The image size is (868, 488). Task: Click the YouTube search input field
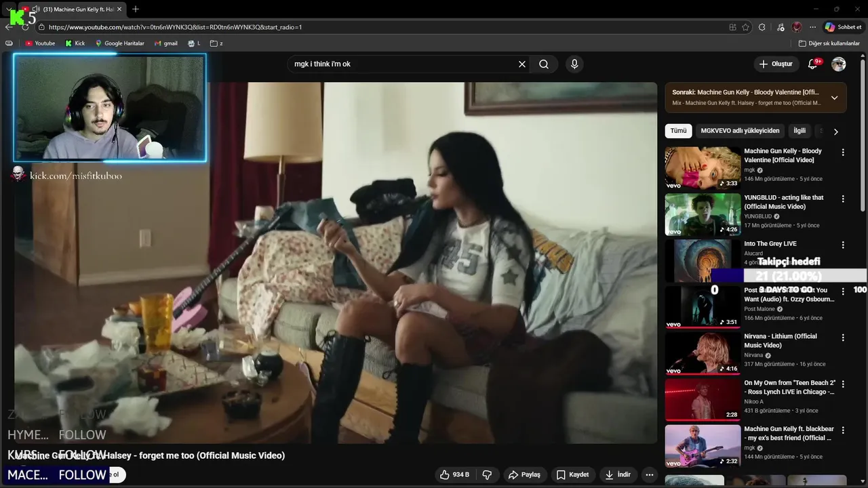tap(401, 64)
